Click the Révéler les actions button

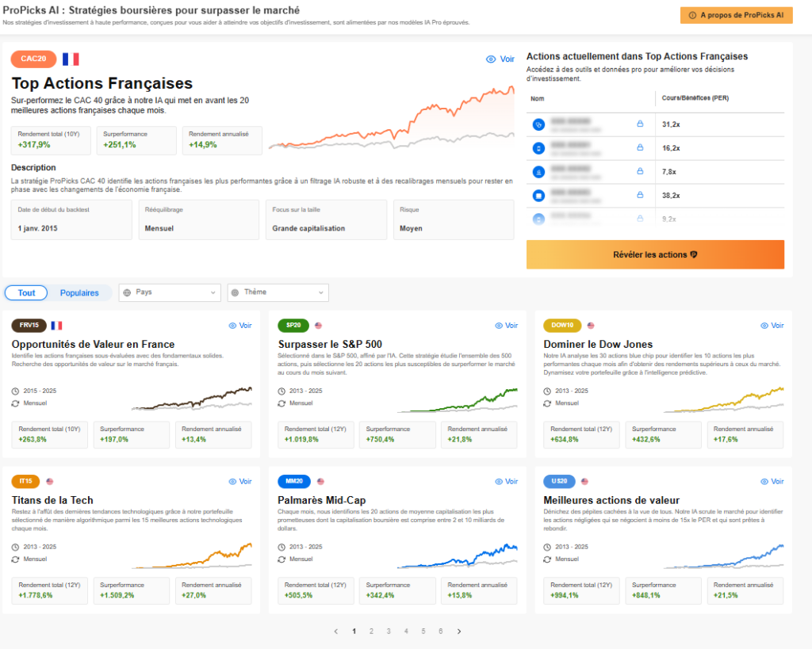click(x=655, y=254)
